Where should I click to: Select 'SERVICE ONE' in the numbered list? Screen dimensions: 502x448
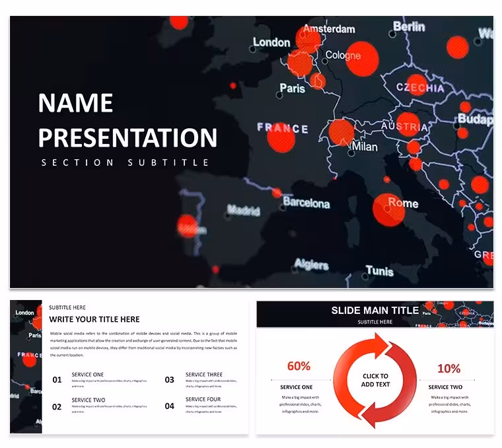click(x=88, y=375)
